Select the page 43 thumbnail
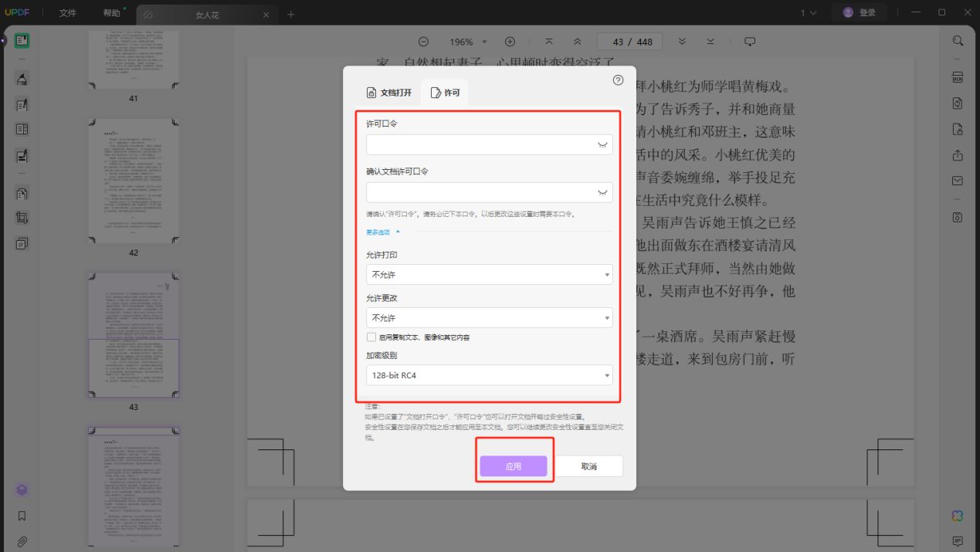980x552 pixels. coord(134,334)
